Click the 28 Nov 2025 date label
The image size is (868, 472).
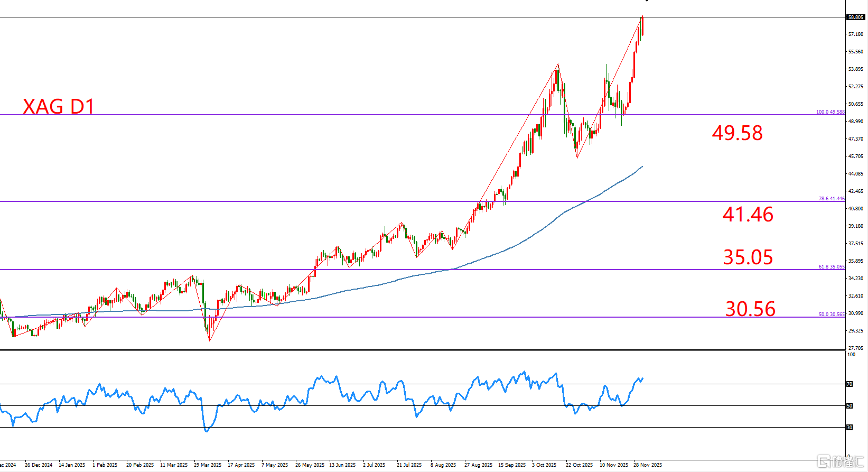pos(648,465)
